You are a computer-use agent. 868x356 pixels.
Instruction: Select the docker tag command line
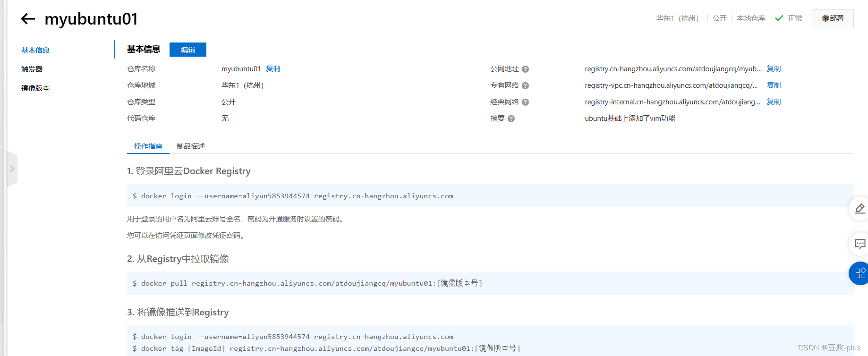click(326, 348)
